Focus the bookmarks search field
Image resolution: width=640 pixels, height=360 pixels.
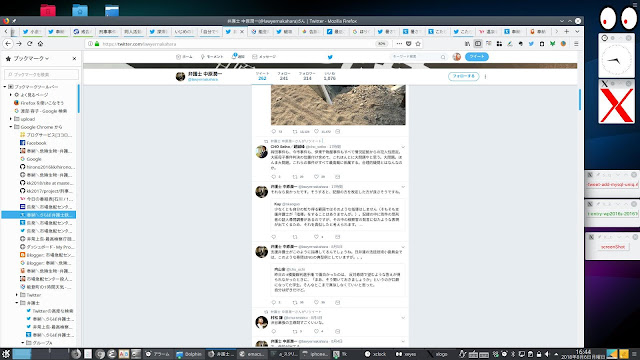[x=41, y=75]
